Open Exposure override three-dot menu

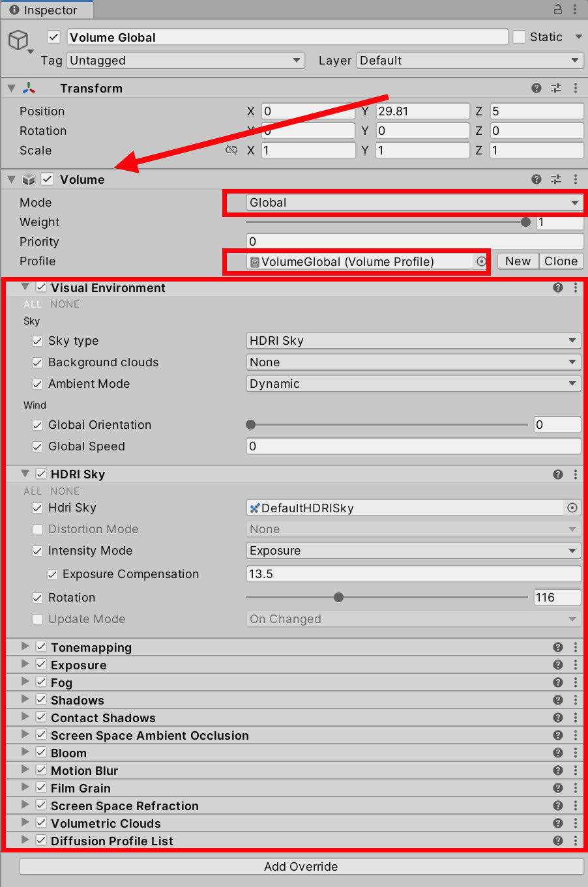576,665
